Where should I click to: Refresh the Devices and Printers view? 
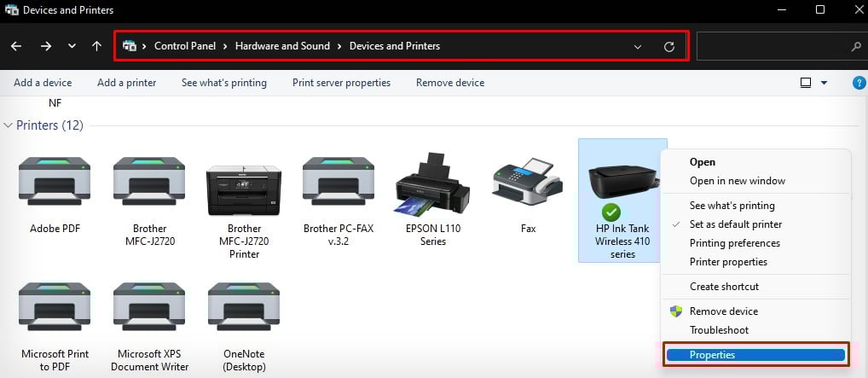[669, 47]
